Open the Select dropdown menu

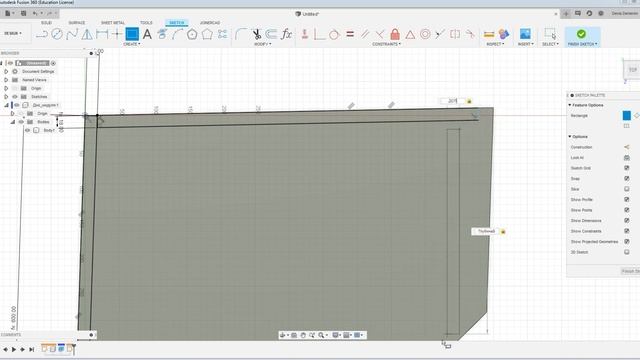550,44
